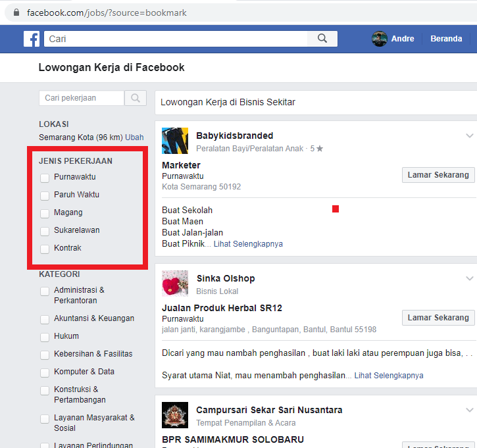Open Sinka Olshop page thumbnail

[175, 284]
